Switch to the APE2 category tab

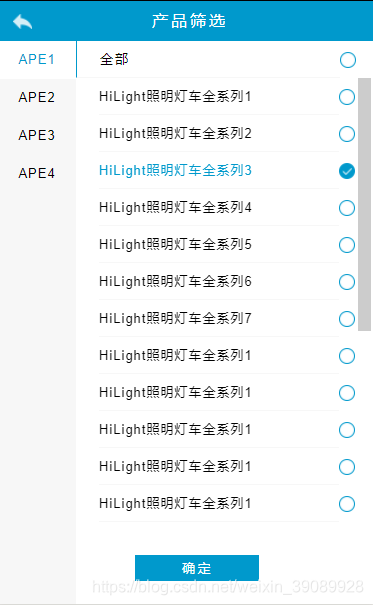tap(37, 97)
